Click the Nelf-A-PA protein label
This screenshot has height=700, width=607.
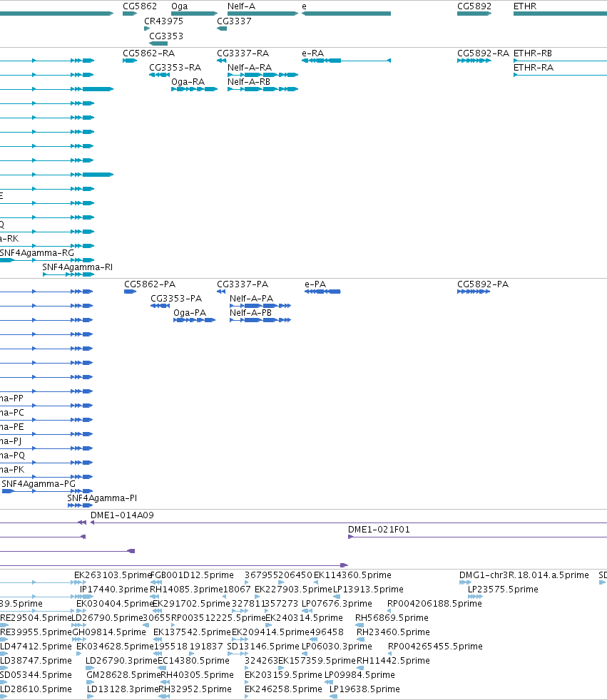[x=252, y=299]
